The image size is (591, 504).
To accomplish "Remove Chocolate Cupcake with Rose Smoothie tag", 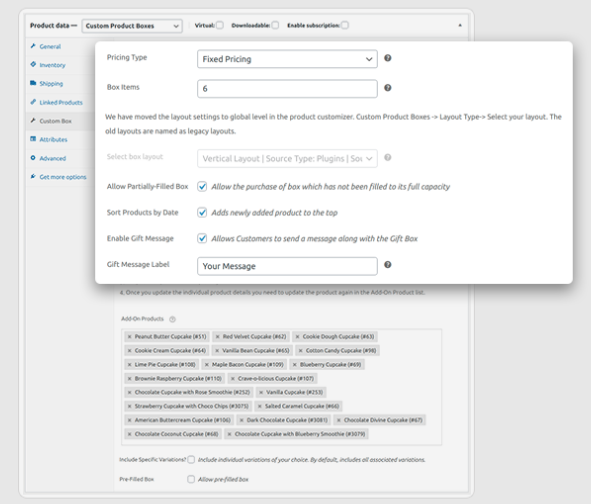I will [x=129, y=392].
